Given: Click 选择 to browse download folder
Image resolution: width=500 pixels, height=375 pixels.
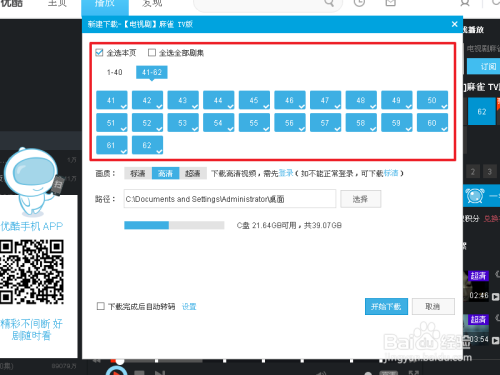Looking at the screenshot, I should [x=360, y=199].
